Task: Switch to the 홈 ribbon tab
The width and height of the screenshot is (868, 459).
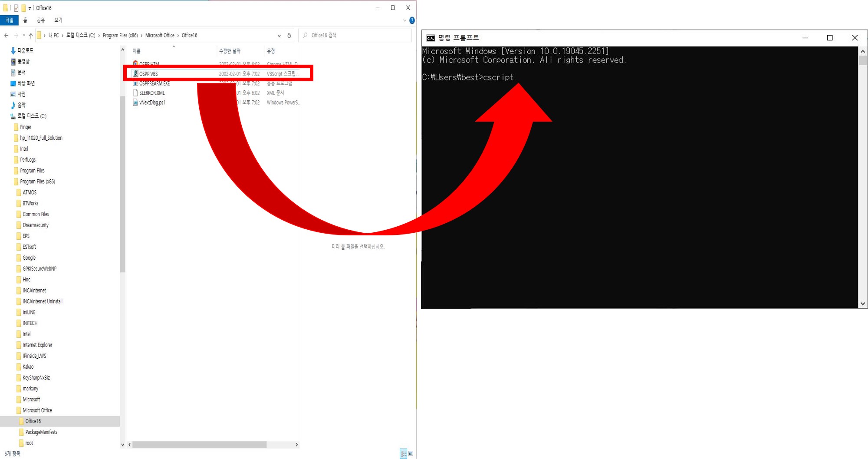Action: (x=25, y=20)
